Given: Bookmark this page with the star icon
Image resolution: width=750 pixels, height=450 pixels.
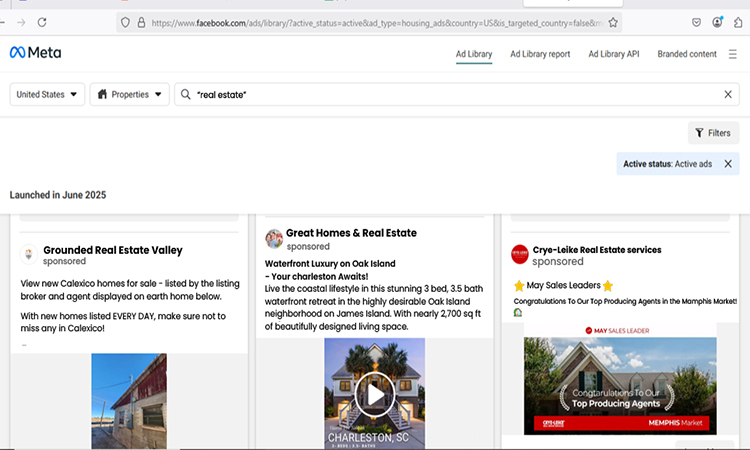Looking at the screenshot, I should pos(613,22).
